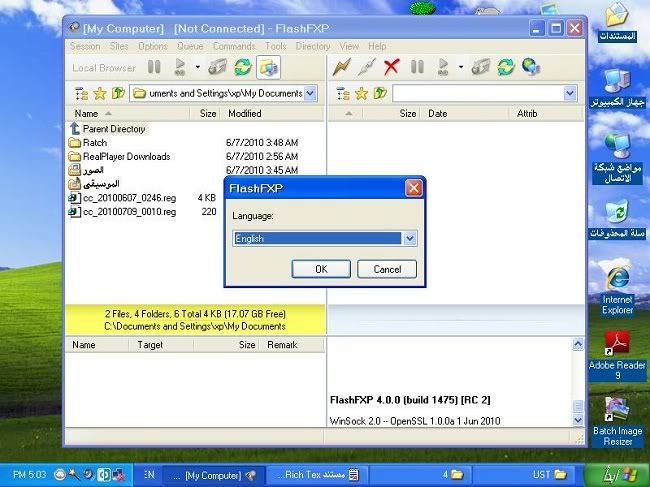650x487 pixels.
Task: Open Adobe Reader 9 desktop icon
Action: 617,356
